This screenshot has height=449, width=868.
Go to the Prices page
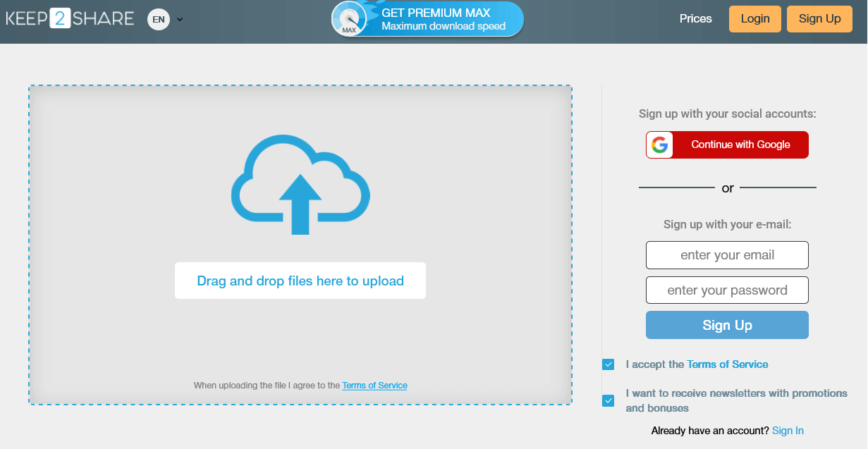click(696, 19)
